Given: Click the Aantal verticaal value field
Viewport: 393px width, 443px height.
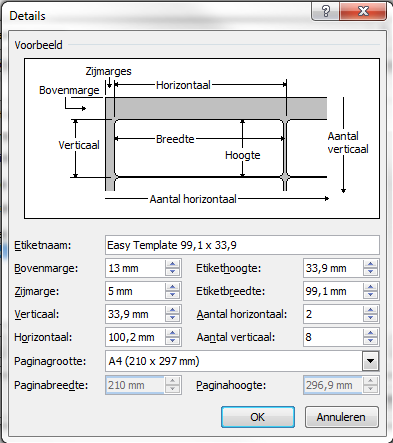Looking at the screenshot, I should 333,337.
